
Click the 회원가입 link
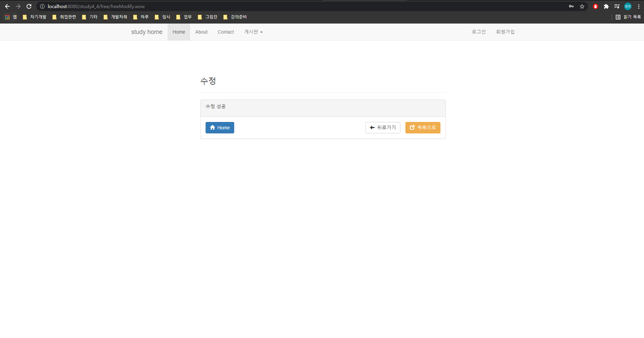click(505, 32)
